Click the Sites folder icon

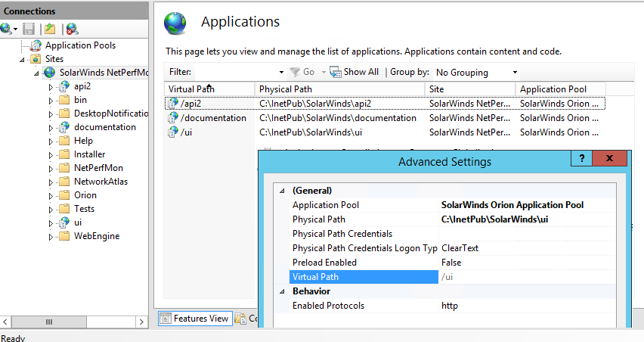click(x=36, y=59)
